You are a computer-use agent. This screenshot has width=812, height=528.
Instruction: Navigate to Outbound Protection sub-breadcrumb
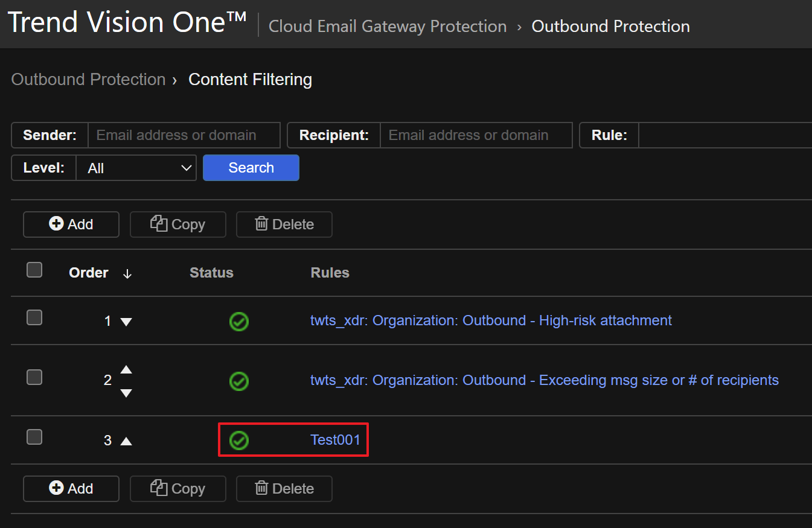point(88,80)
